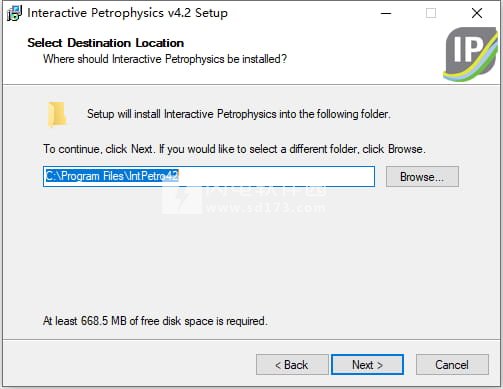The image size is (503, 389).
Task: Minimize the setup window
Action: [x=386, y=13]
